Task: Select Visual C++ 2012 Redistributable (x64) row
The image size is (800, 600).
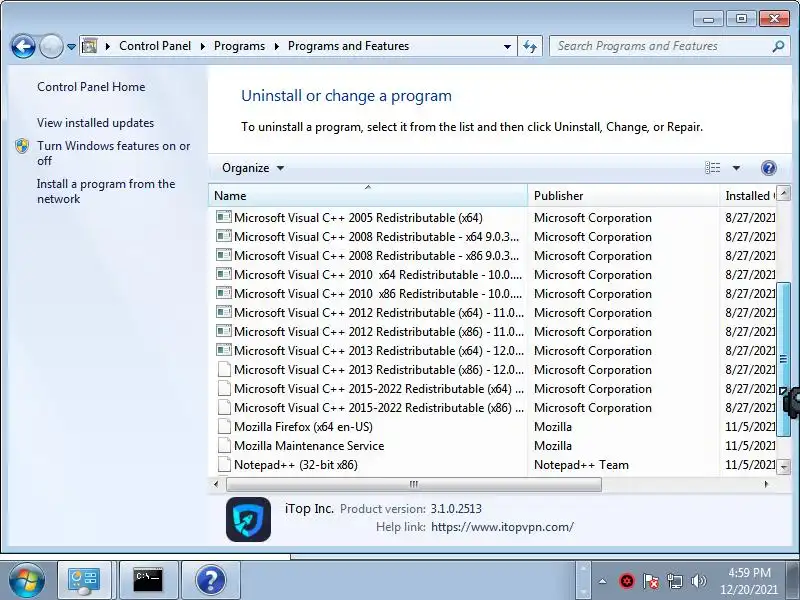Action: [492, 313]
